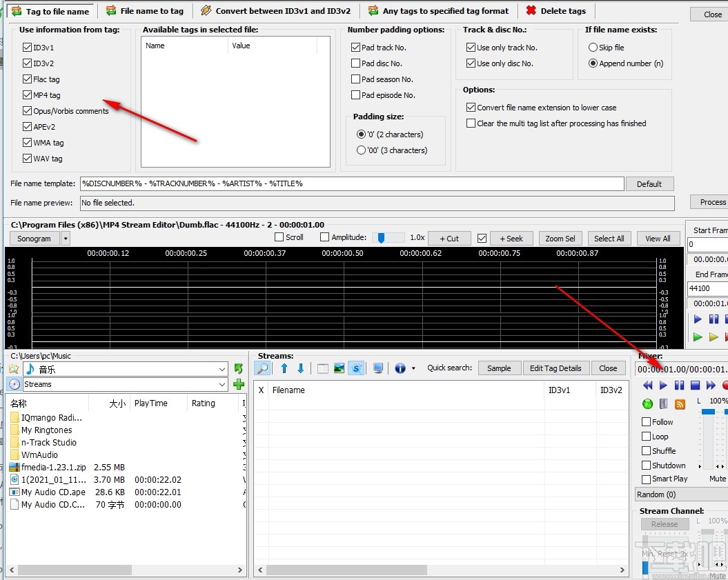Open the Streams combo box on the left
Image resolution: width=728 pixels, height=580 pixels.
[x=222, y=384]
